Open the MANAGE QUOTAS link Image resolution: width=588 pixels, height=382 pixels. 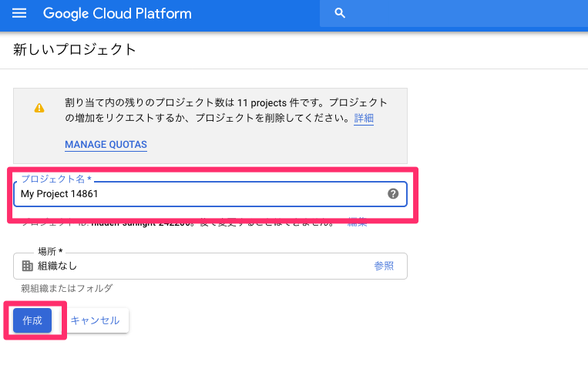point(106,145)
